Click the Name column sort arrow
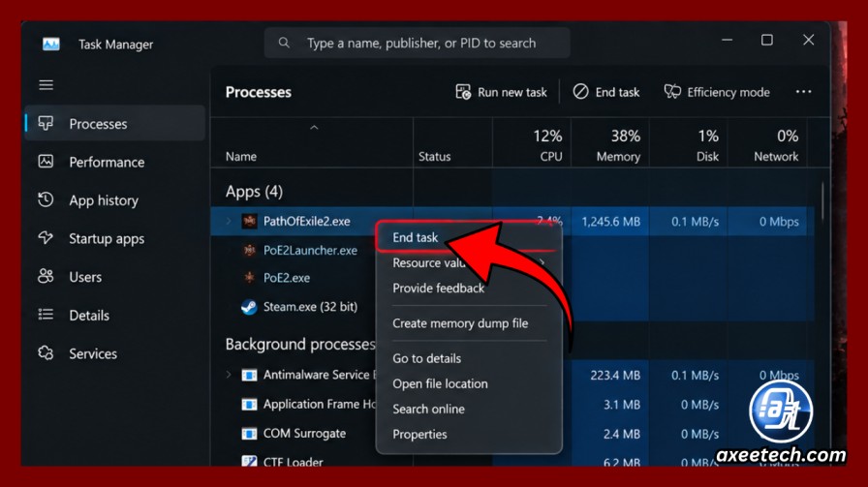Image resolution: width=868 pixels, height=487 pixels. pos(314,128)
